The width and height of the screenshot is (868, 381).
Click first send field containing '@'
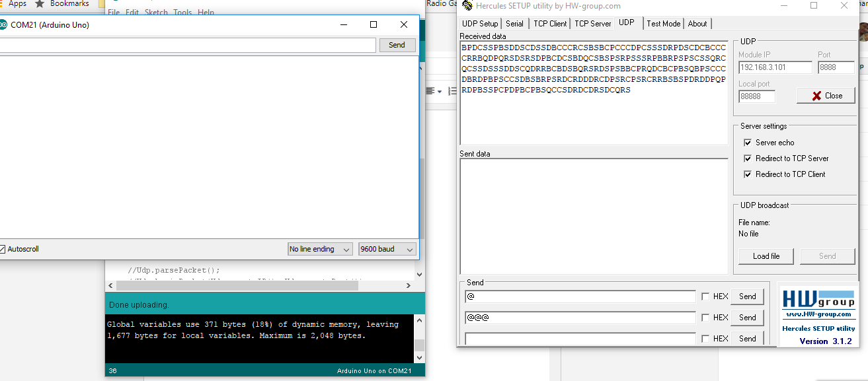pyautogui.click(x=580, y=296)
